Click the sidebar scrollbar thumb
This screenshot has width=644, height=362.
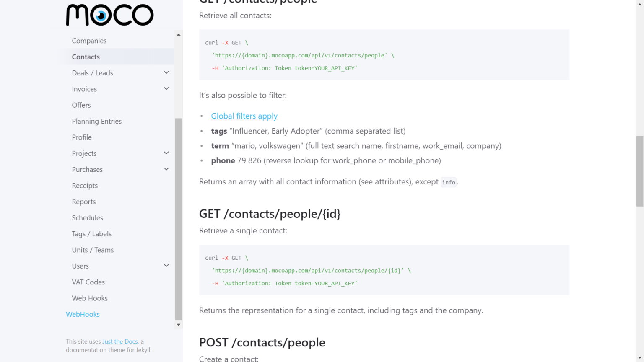179,218
